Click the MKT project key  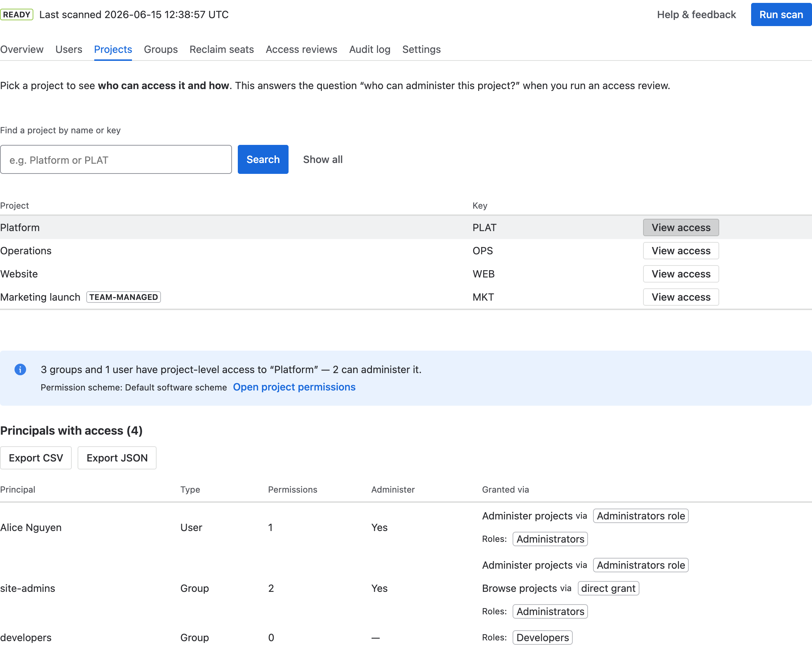click(x=483, y=297)
